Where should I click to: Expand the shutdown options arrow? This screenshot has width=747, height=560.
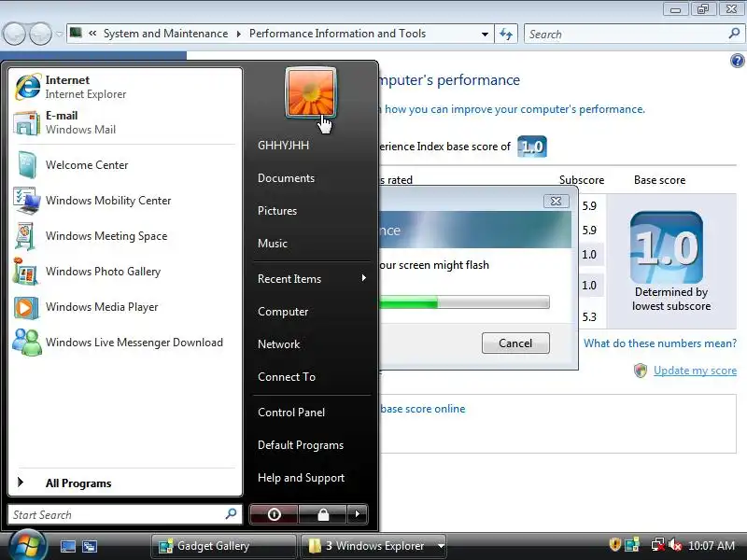[x=358, y=514]
